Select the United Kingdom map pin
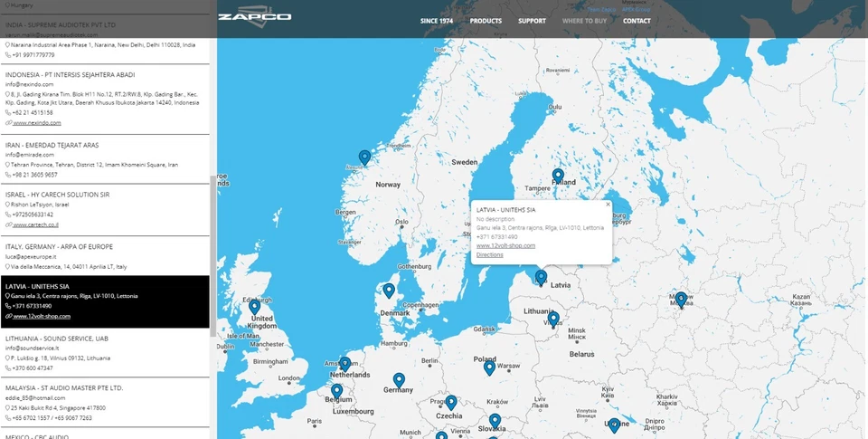This screenshot has width=868, height=439. [255, 308]
